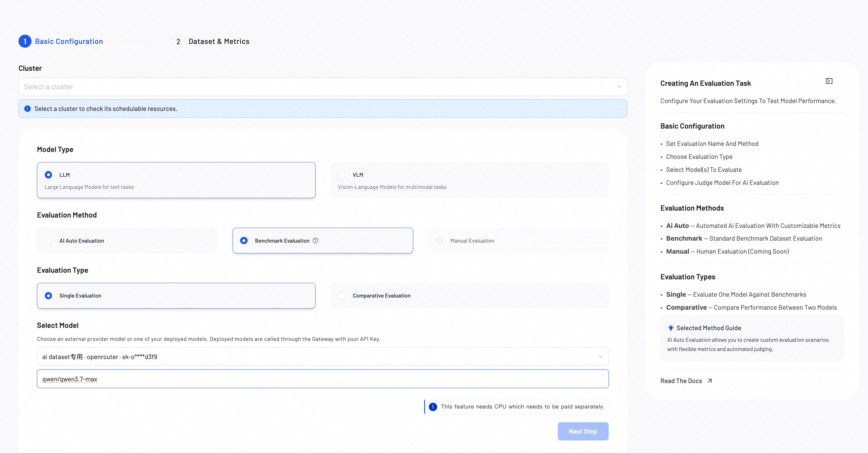Choose the disabled Manual Evaluation option
Viewport: 868px width, 453px height.
click(x=518, y=240)
